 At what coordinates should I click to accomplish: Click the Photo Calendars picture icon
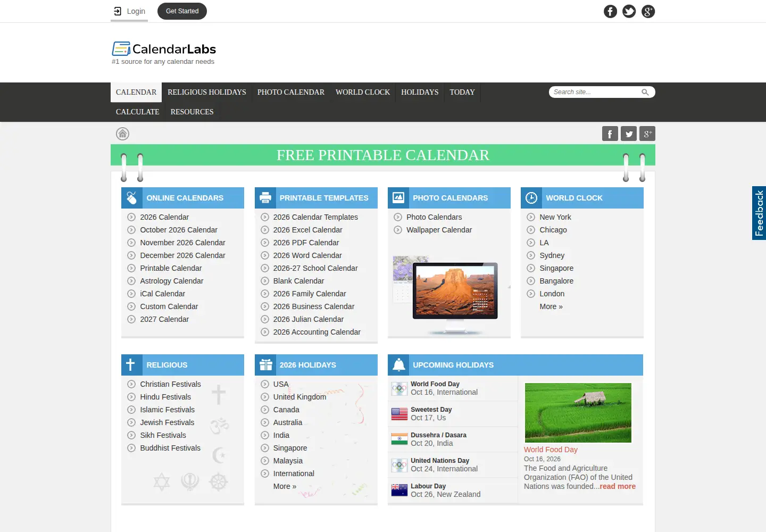click(x=398, y=198)
